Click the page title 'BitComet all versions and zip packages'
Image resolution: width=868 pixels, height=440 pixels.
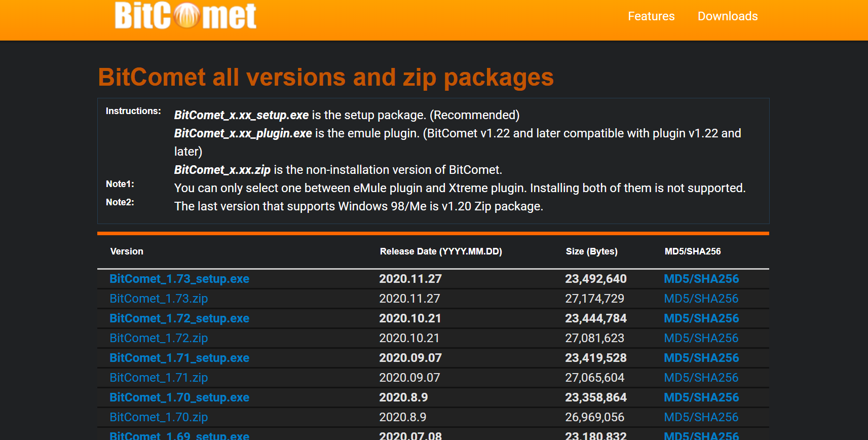click(x=326, y=78)
